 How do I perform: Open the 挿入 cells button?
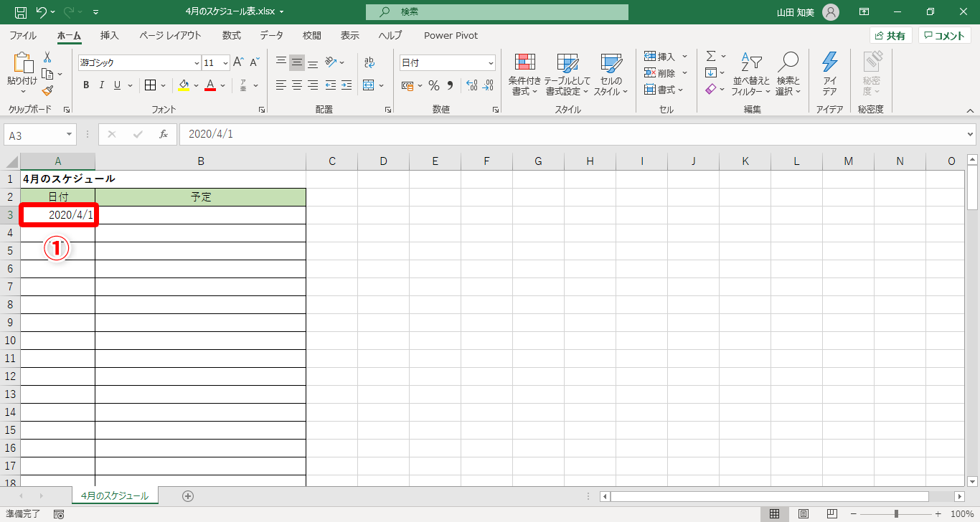point(666,56)
